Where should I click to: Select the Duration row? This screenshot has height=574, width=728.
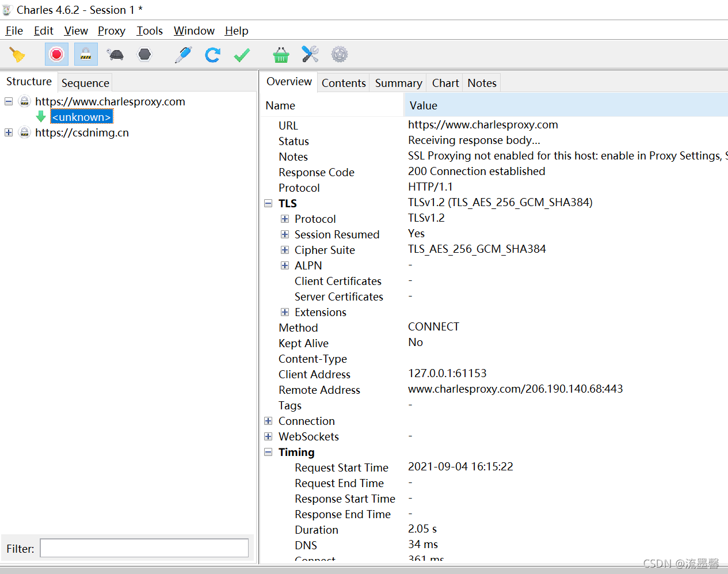pos(494,530)
